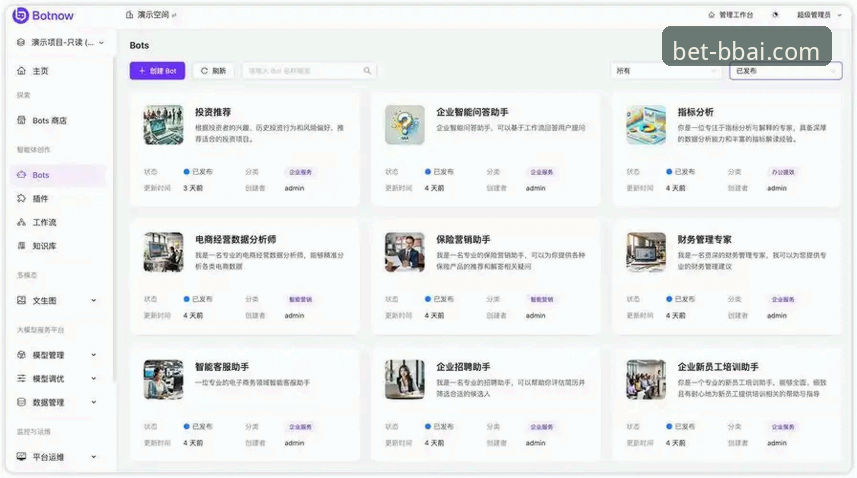Open the 演示项目-只读 project selector

tap(60, 42)
